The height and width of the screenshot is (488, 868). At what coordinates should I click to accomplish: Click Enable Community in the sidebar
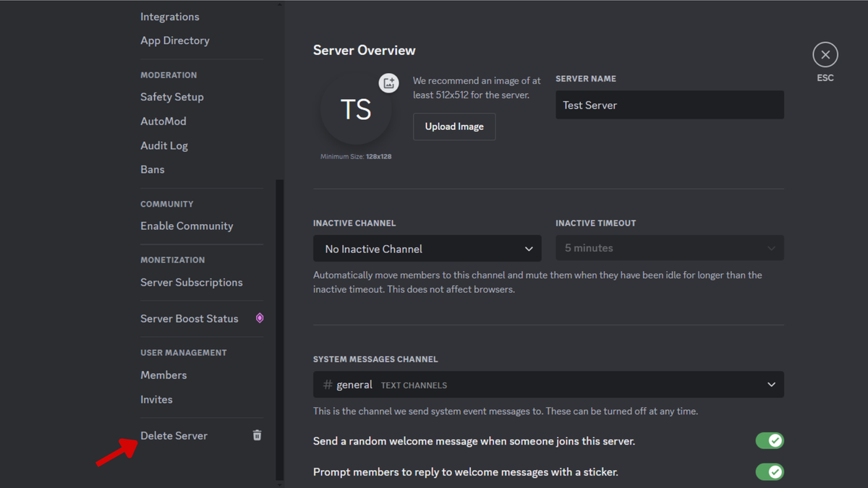click(187, 226)
